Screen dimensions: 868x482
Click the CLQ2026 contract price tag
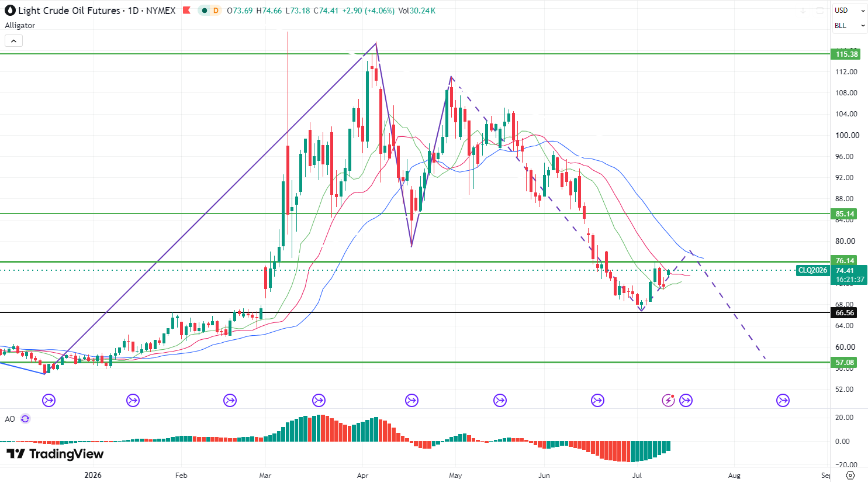tap(813, 270)
